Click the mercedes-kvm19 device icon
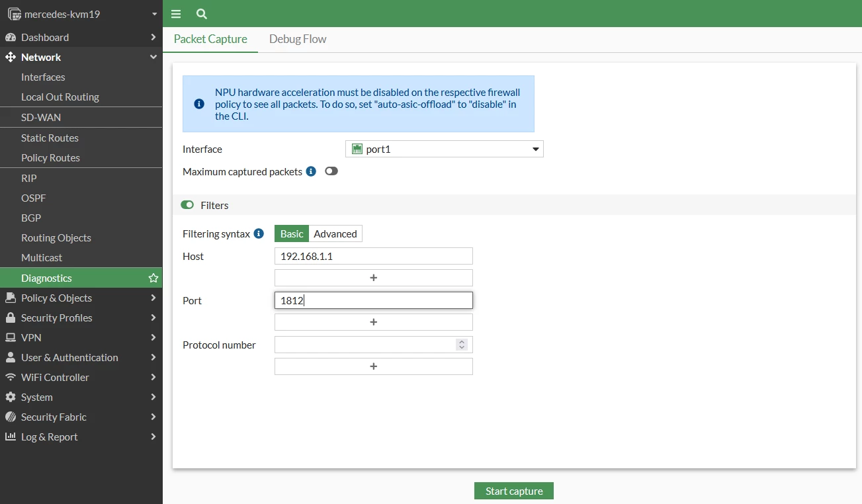 [x=14, y=14]
